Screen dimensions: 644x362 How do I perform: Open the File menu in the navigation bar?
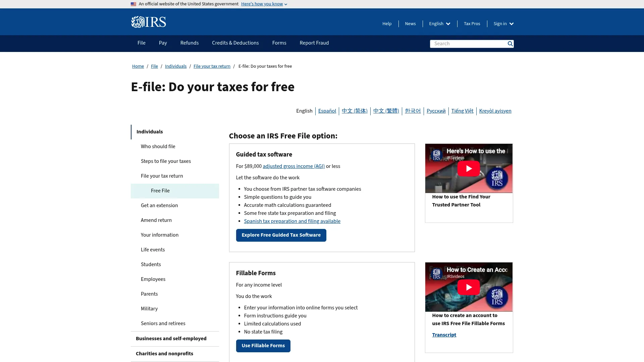(x=142, y=43)
